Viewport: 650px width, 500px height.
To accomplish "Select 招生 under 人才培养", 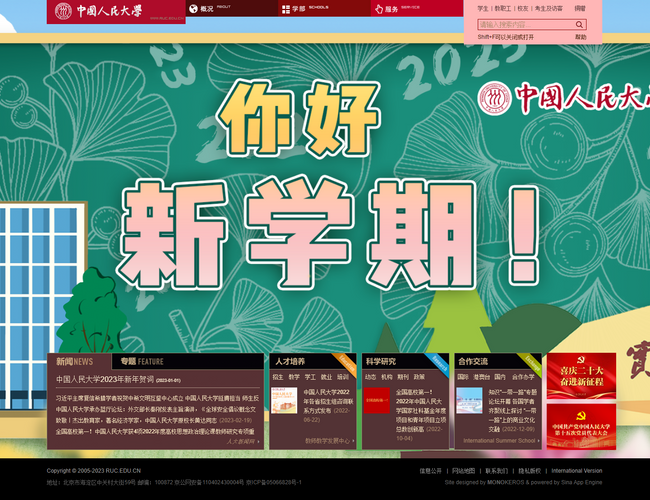I will pos(278,377).
